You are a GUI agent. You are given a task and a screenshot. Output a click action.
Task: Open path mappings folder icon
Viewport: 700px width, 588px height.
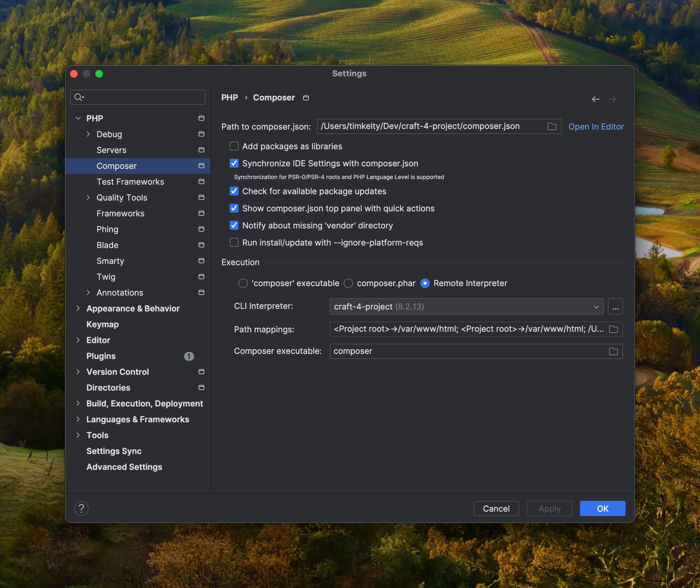[613, 329]
